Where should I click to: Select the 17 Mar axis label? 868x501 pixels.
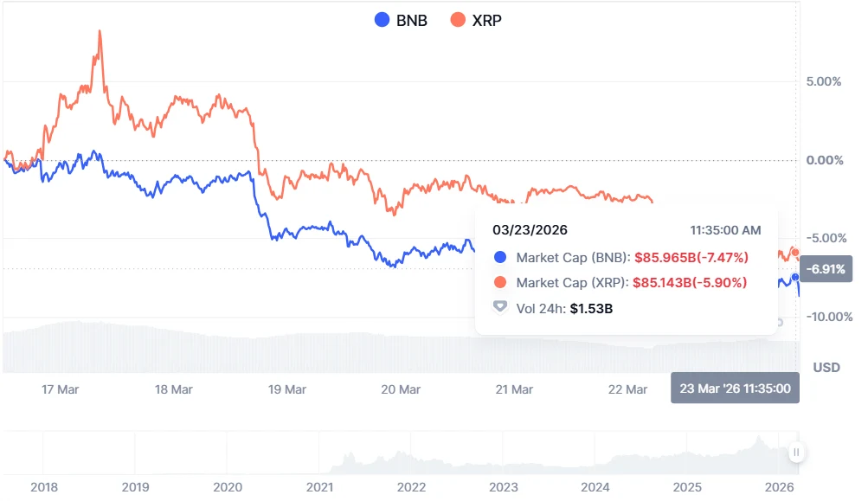pyautogui.click(x=61, y=389)
